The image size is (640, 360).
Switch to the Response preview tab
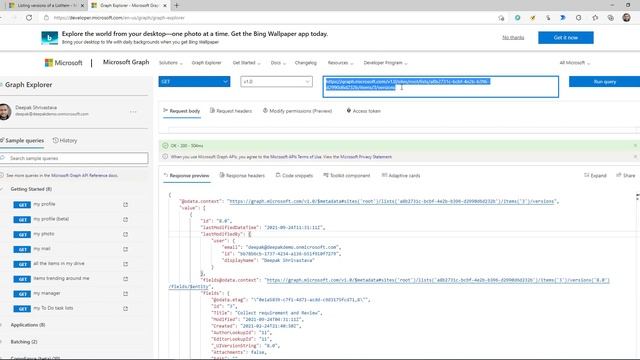(x=187, y=176)
